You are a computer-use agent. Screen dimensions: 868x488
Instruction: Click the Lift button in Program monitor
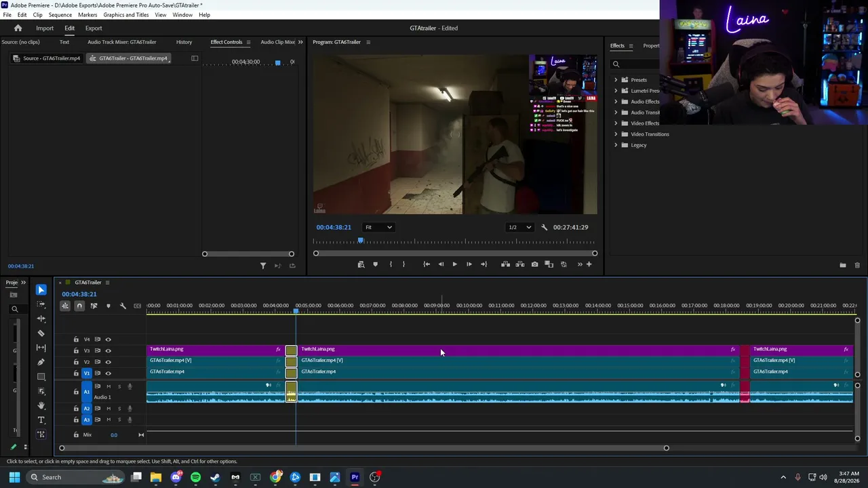coord(505,264)
